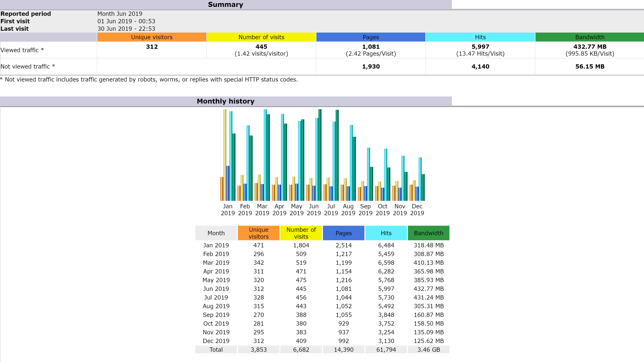This screenshot has height=362, width=644.
Task: Click the Unique visitors summary header
Action: pyautogui.click(x=152, y=37)
